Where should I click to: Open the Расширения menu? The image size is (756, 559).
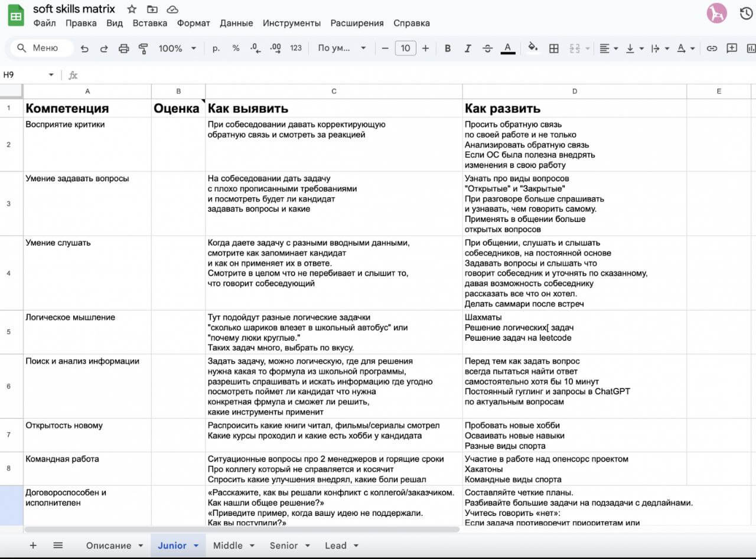[x=357, y=23]
